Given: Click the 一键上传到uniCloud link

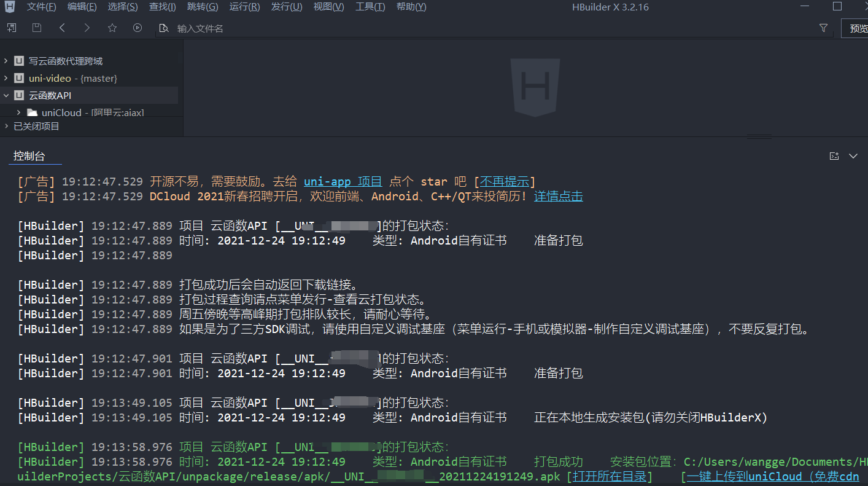Looking at the screenshot, I should pos(773,476).
